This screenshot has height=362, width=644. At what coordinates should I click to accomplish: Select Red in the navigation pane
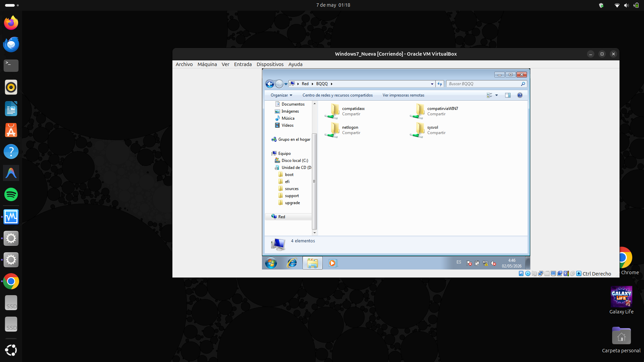(288, 217)
